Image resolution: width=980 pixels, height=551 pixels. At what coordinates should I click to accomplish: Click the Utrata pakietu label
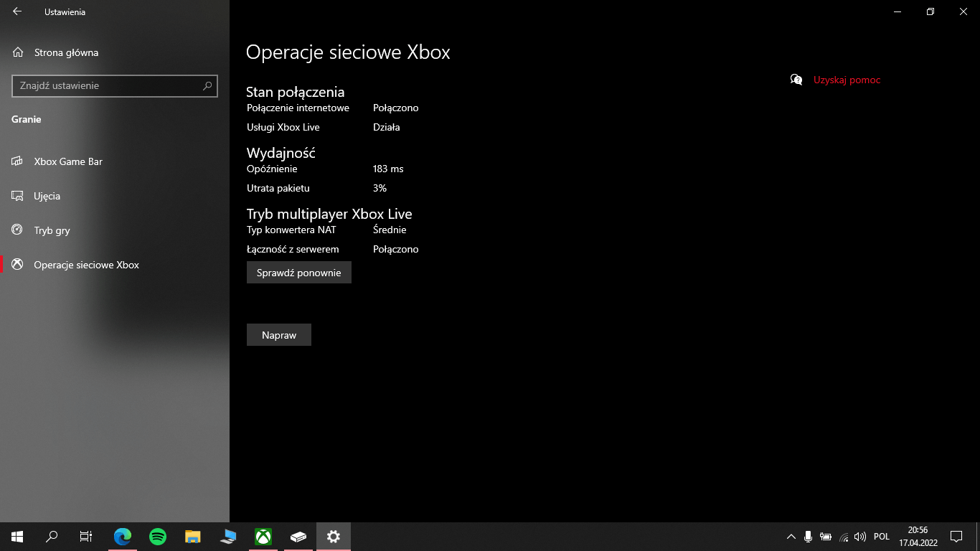tap(278, 189)
